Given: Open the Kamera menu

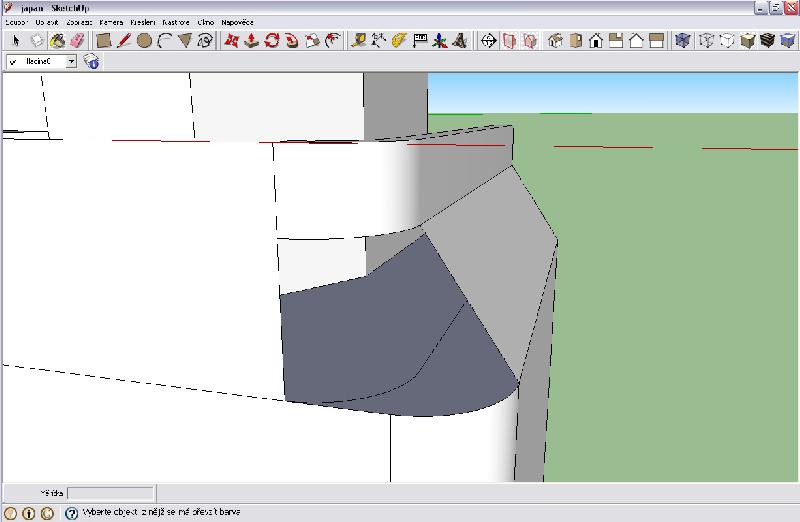Looking at the screenshot, I should (x=112, y=21).
